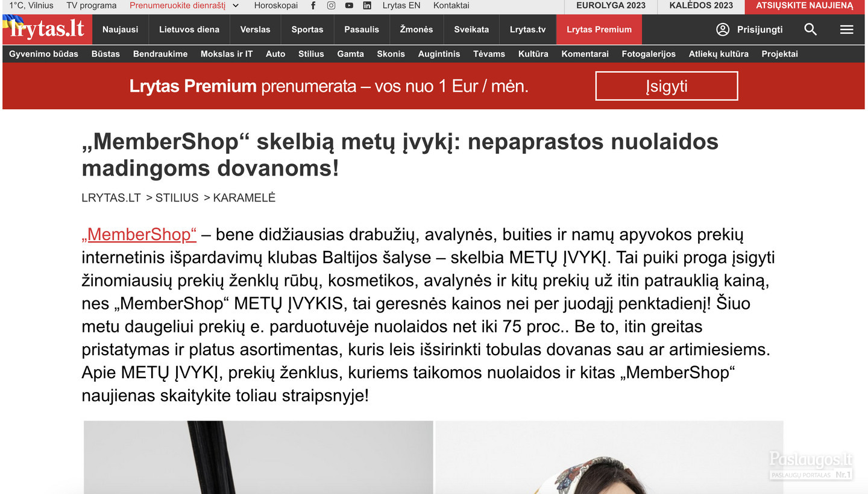Open Tėvams category
The width and height of the screenshot is (868, 494).
489,54
